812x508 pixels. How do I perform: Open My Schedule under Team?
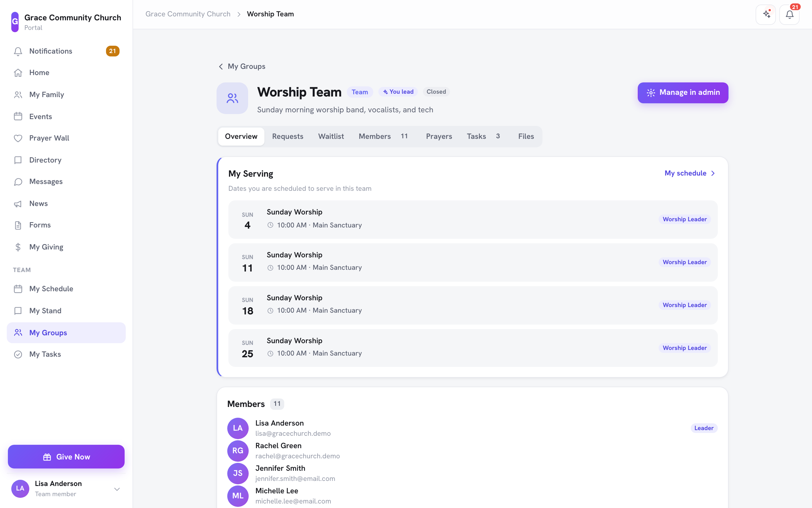[66, 289]
